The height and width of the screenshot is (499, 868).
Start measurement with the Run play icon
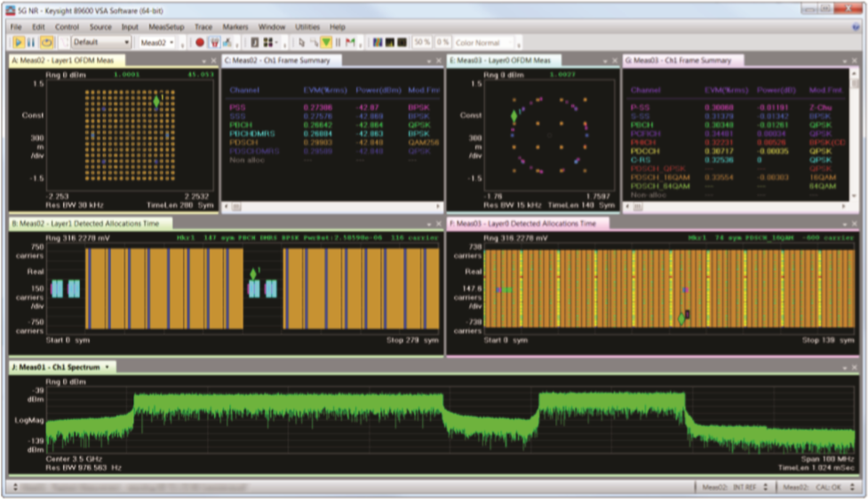tap(19, 42)
